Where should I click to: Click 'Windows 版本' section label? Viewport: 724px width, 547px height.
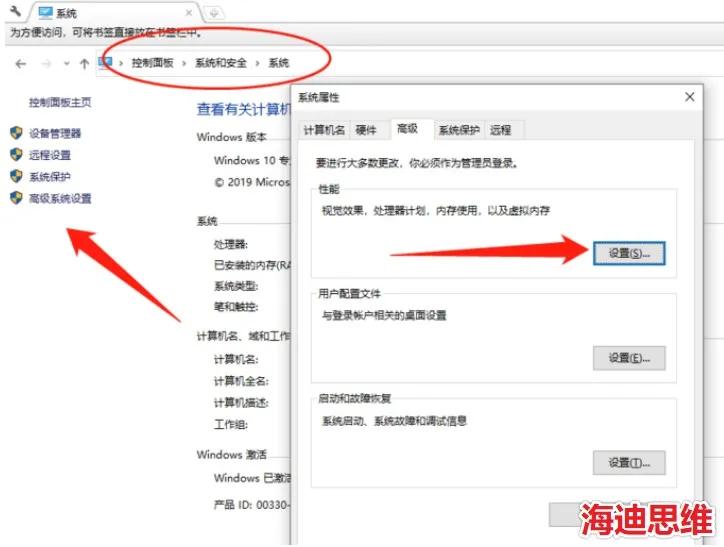click(x=231, y=137)
